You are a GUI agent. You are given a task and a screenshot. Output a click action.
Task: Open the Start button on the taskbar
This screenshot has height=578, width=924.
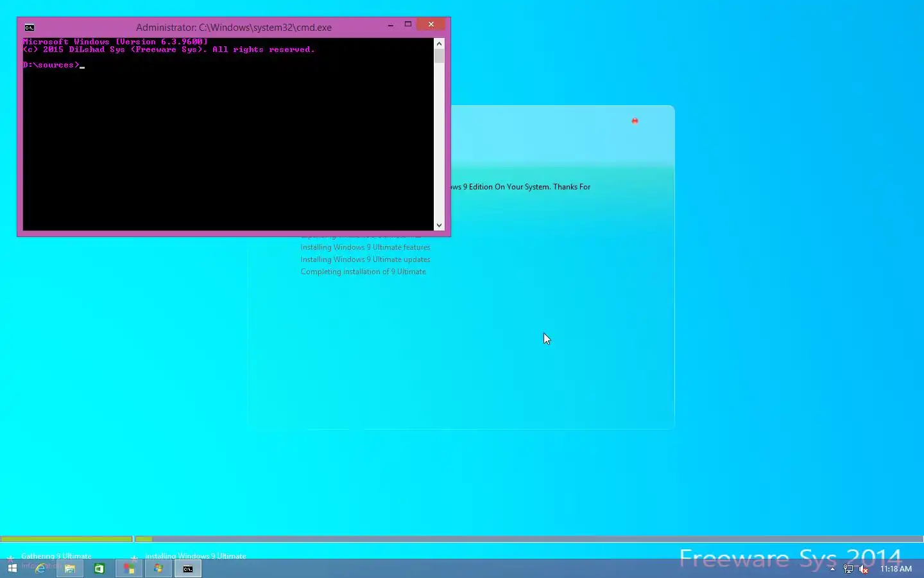[12, 568]
